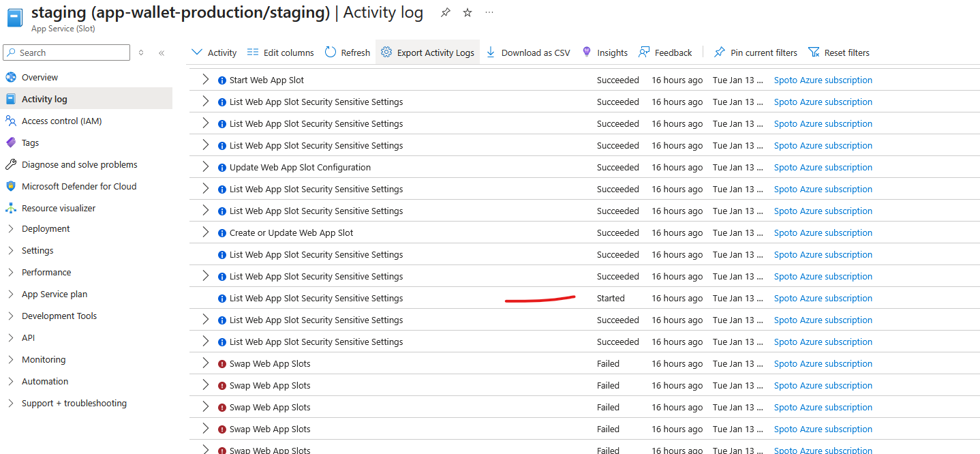
Task: Click the Feedback person icon
Action: 644,52
